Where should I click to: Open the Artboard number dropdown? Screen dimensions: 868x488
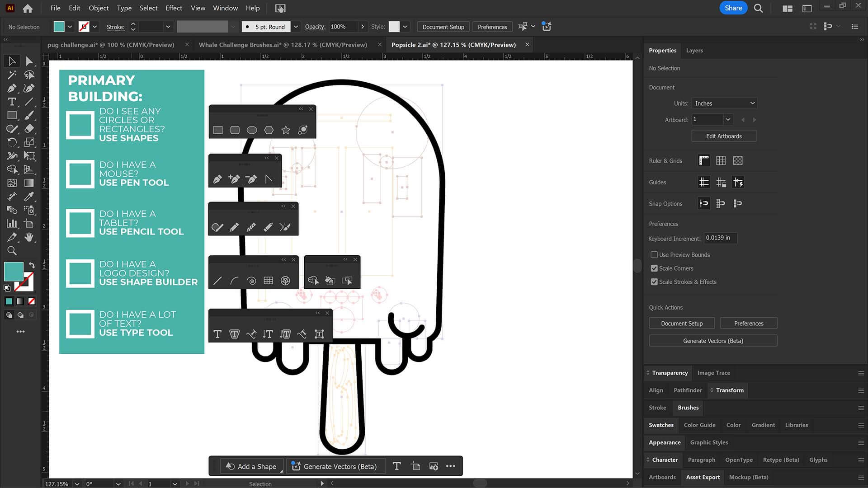point(728,120)
